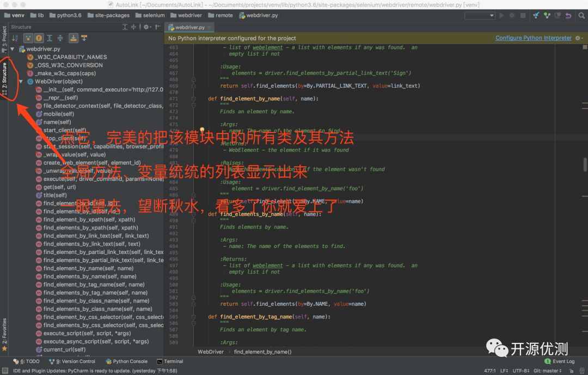Screen dimensions: 588x375
Task: Click the VCS Update Project icon
Action: [x=536, y=15]
